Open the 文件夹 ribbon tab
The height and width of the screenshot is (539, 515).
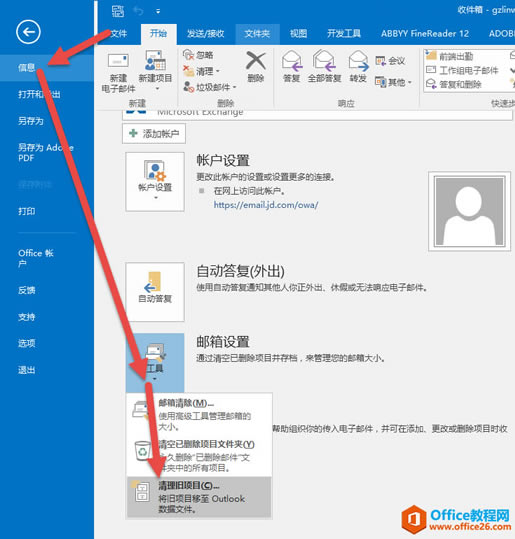[x=257, y=34]
